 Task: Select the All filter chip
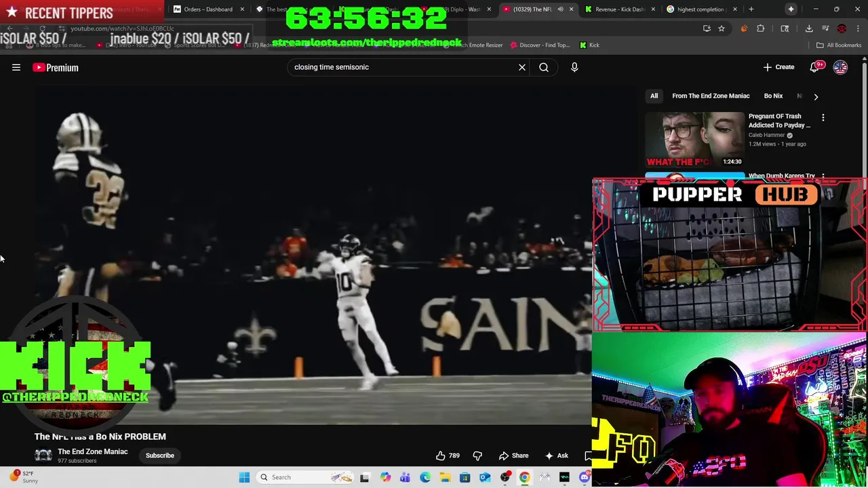tap(654, 96)
